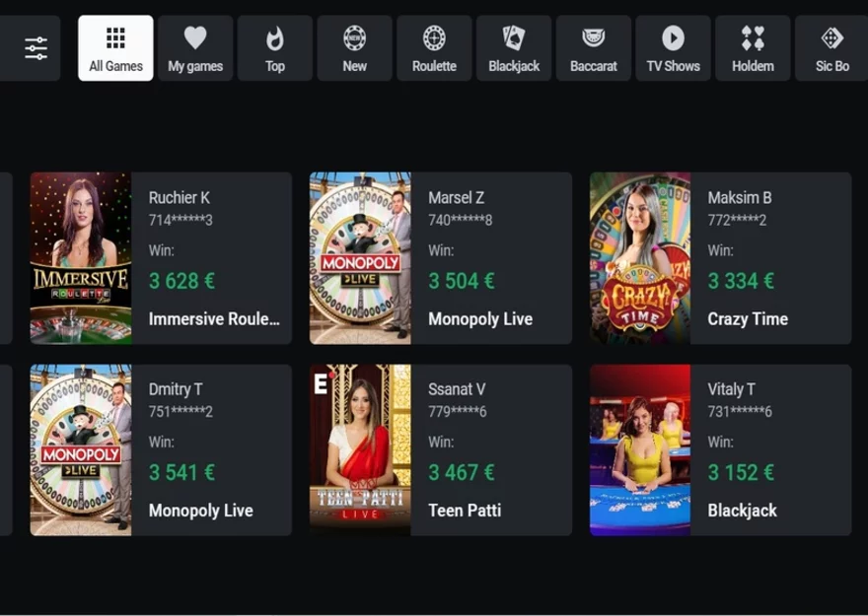
Task: Switch to the Blackjack cards category
Action: [x=514, y=48]
